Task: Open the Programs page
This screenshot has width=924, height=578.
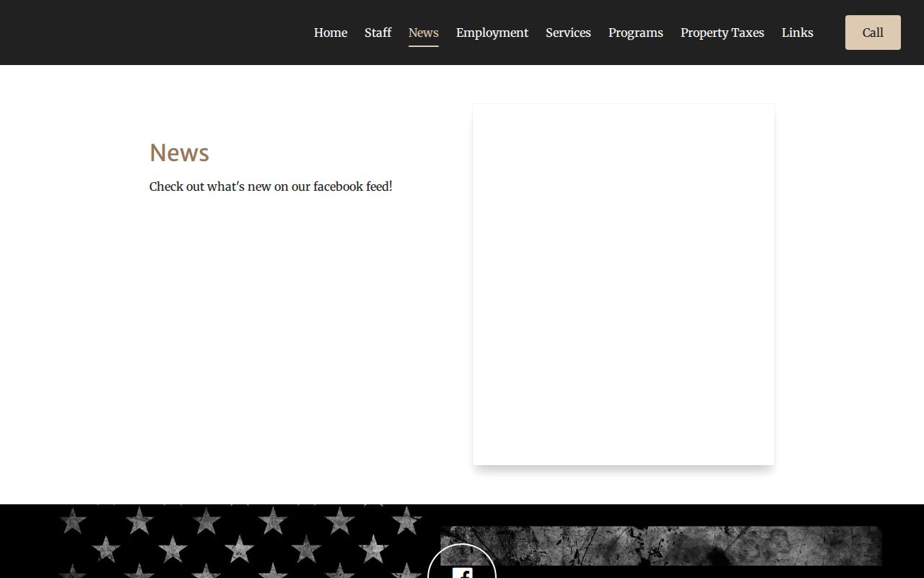Action: click(636, 33)
